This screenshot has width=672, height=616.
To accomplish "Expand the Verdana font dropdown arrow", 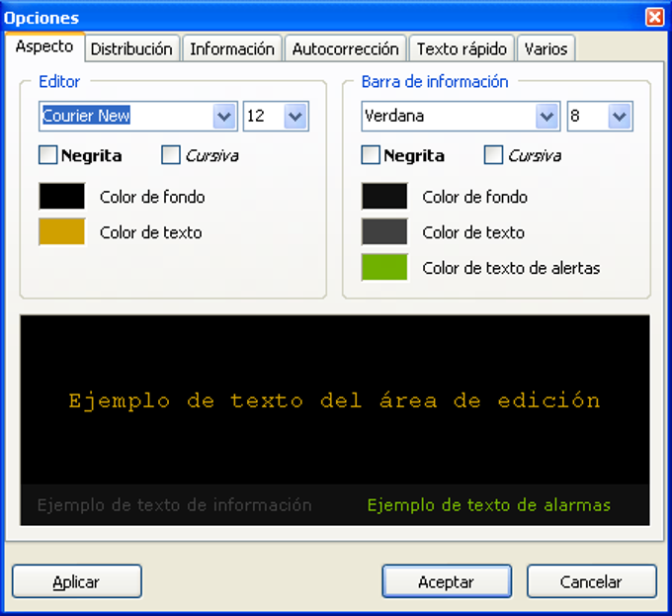I will click(546, 116).
